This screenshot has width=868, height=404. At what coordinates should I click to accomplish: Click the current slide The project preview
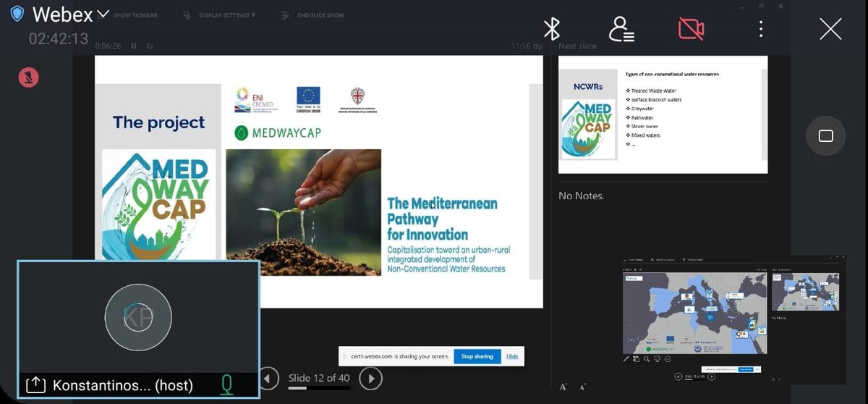[319, 181]
